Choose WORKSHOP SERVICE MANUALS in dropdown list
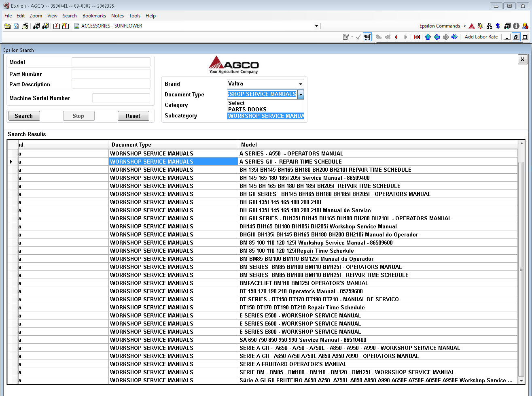532x396 pixels. [265, 116]
